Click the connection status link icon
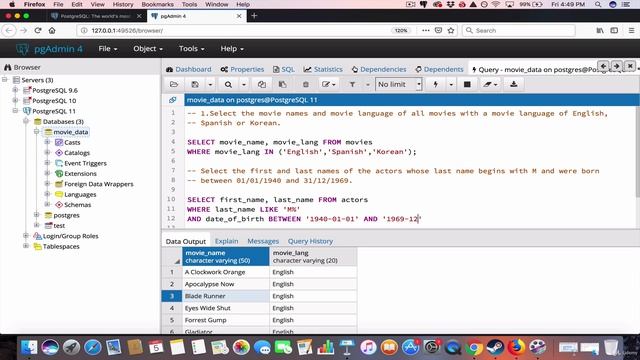 tap(173, 100)
